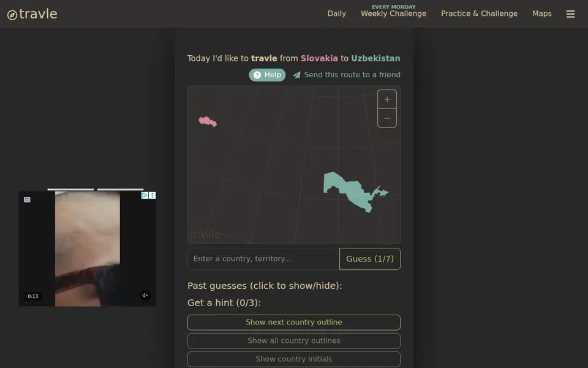This screenshot has width=588, height=368.
Task: Open the hamburger menu icon
Action: (570, 14)
